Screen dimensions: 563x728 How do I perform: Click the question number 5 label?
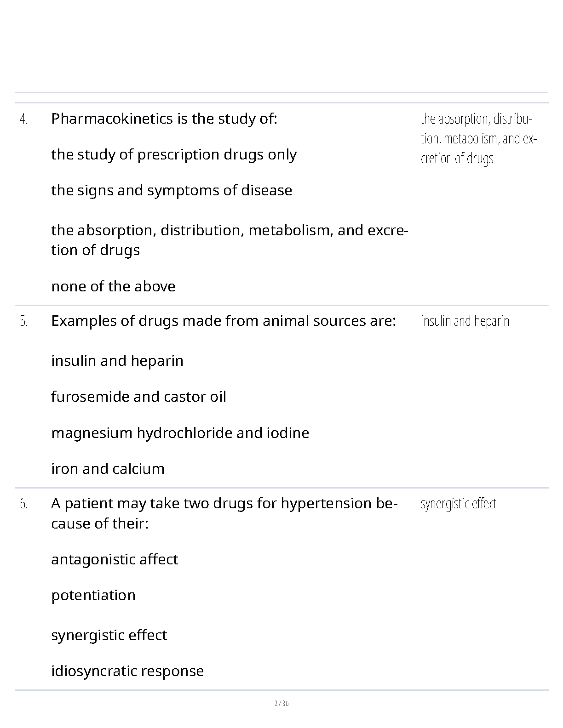[x=24, y=322]
